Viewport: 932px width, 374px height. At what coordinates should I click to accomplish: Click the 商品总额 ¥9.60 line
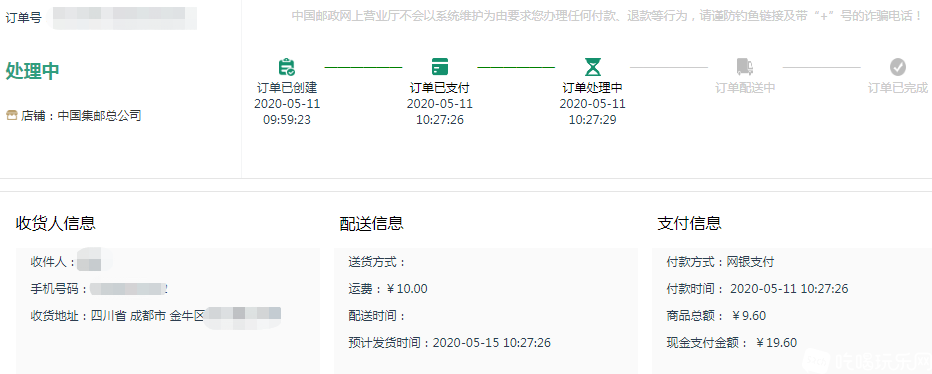[716, 316]
